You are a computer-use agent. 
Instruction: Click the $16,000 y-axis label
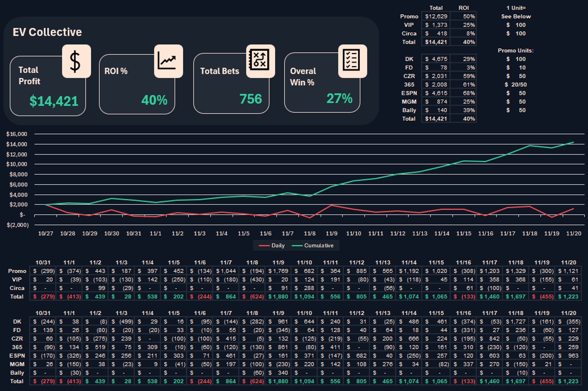17,134
